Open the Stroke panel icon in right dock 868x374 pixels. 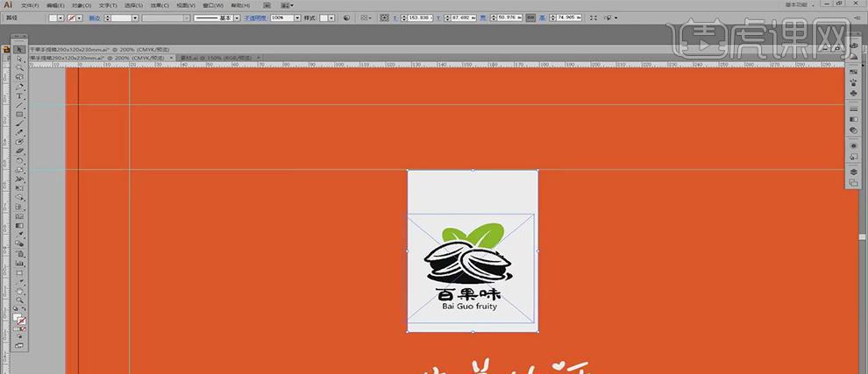click(x=854, y=109)
